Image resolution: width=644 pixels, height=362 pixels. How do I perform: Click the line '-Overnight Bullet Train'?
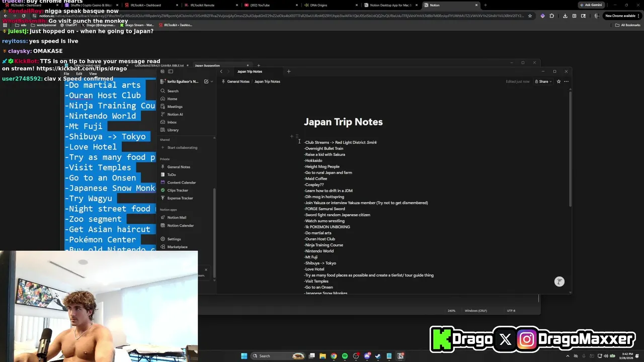click(324, 149)
